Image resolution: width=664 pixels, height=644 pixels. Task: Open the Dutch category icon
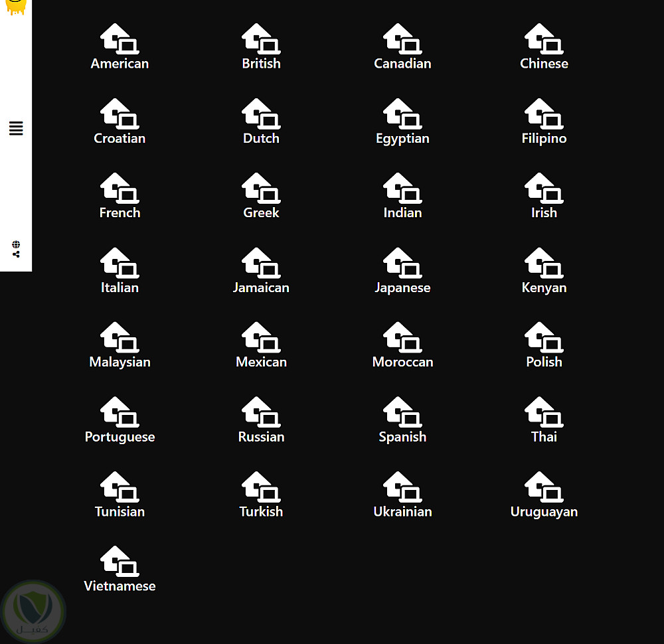pyautogui.click(x=261, y=114)
